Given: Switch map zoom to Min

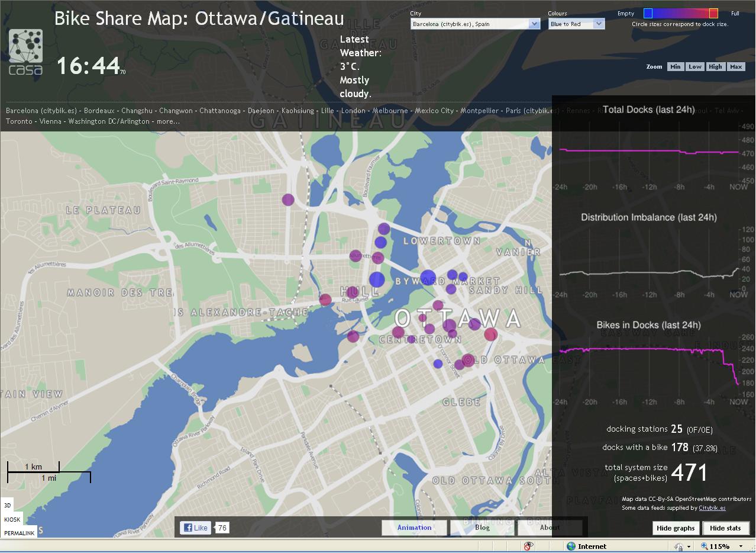Looking at the screenshot, I should point(675,66).
